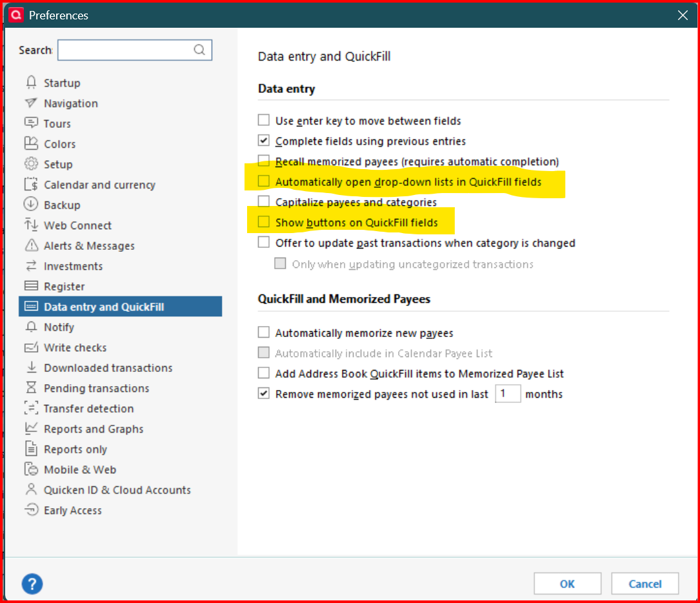Click the Notify bell icon
This screenshot has width=700, height=603.
31,327
